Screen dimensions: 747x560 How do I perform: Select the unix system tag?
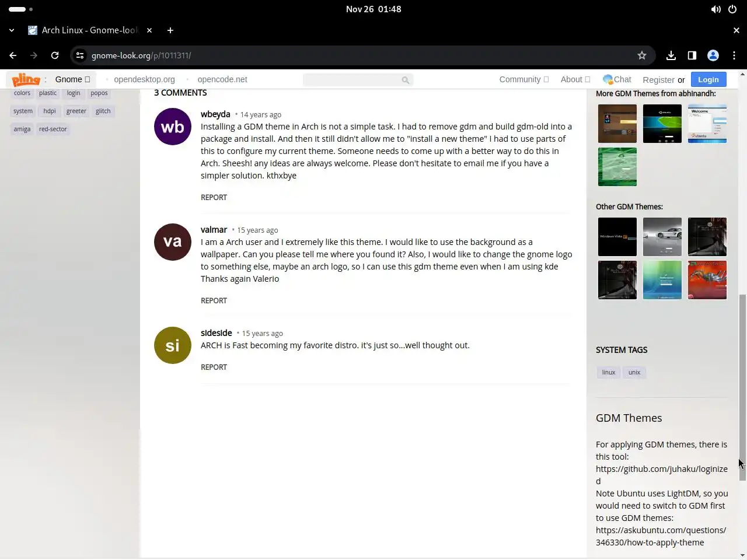tap(634, 372)
